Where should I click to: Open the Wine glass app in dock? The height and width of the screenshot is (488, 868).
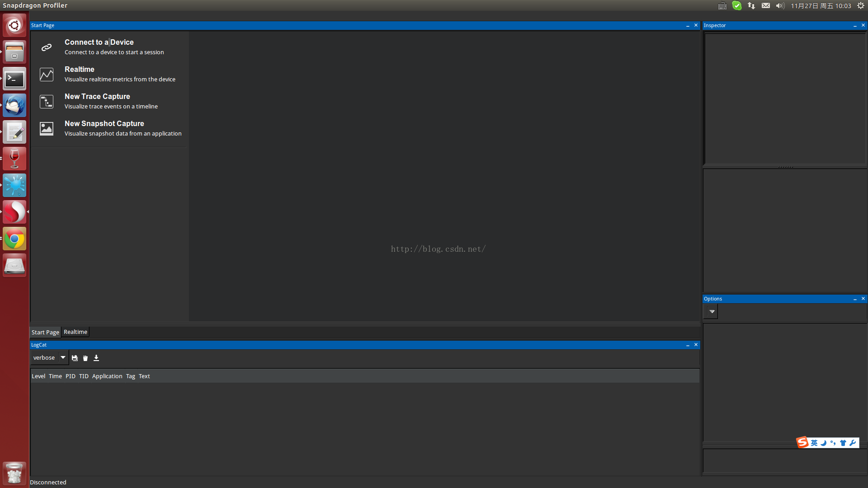[x=14, y=159]
